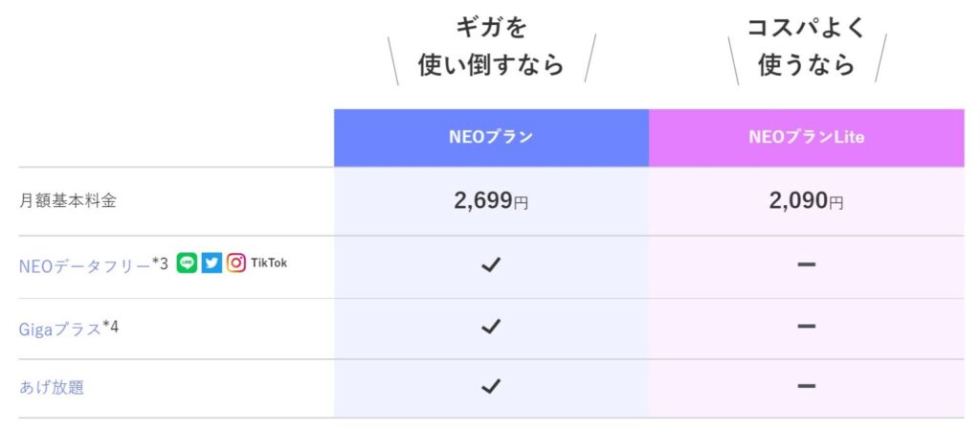Click NEOプラン checkmark for あげ放題
This screenshot has width=980, height=434.
point(491,387)
